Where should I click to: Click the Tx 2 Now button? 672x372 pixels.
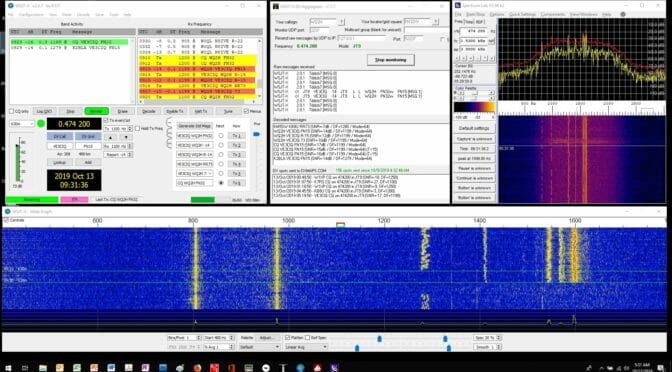coord(237,145)
